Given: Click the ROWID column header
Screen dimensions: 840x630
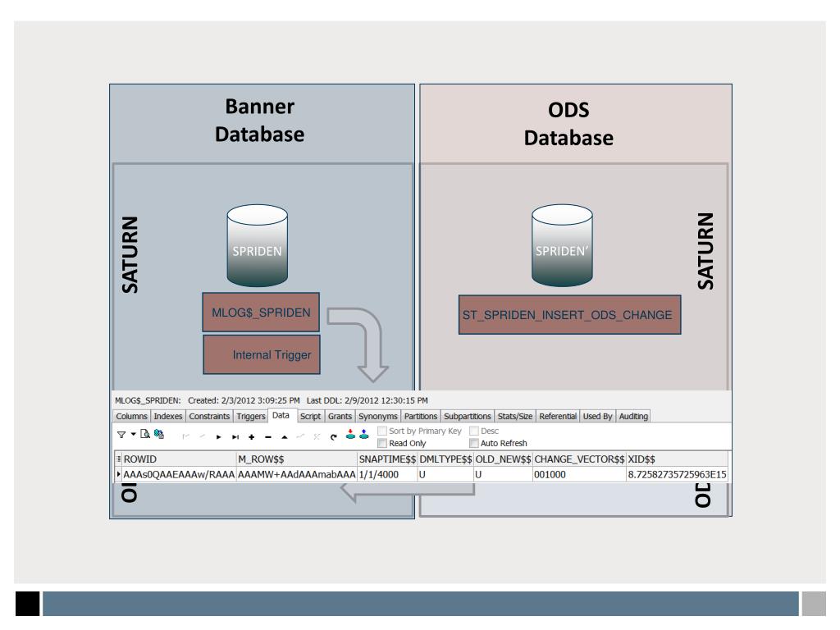Looking at the screenshot, I should click(x=179, y=459).
